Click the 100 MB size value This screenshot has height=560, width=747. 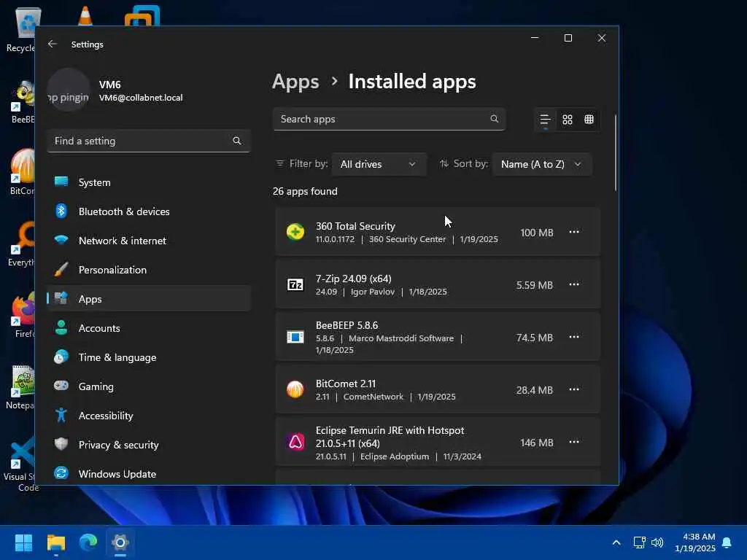[536, 233]
